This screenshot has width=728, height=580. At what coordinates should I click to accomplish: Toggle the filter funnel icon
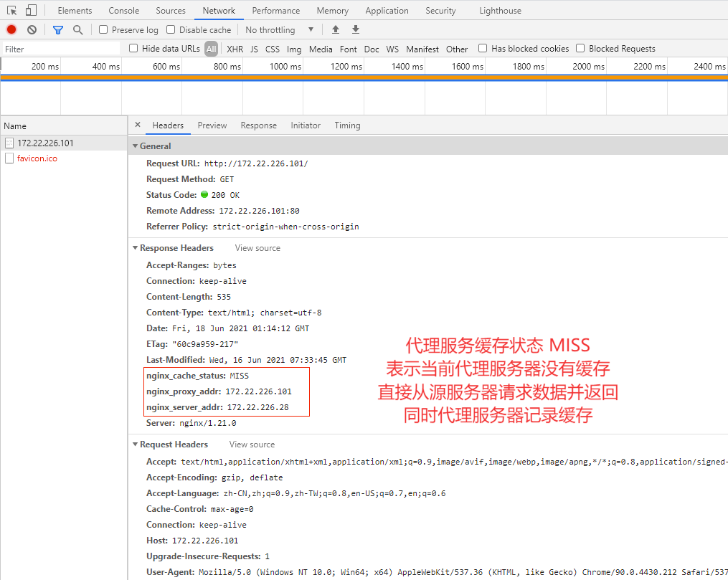[x=58, y=30]
